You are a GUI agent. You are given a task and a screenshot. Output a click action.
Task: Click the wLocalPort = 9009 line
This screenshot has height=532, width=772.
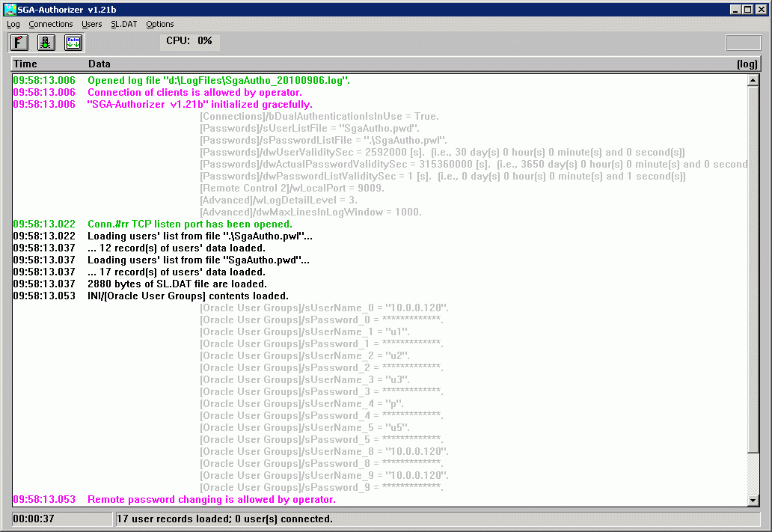[x=292, y=188]
